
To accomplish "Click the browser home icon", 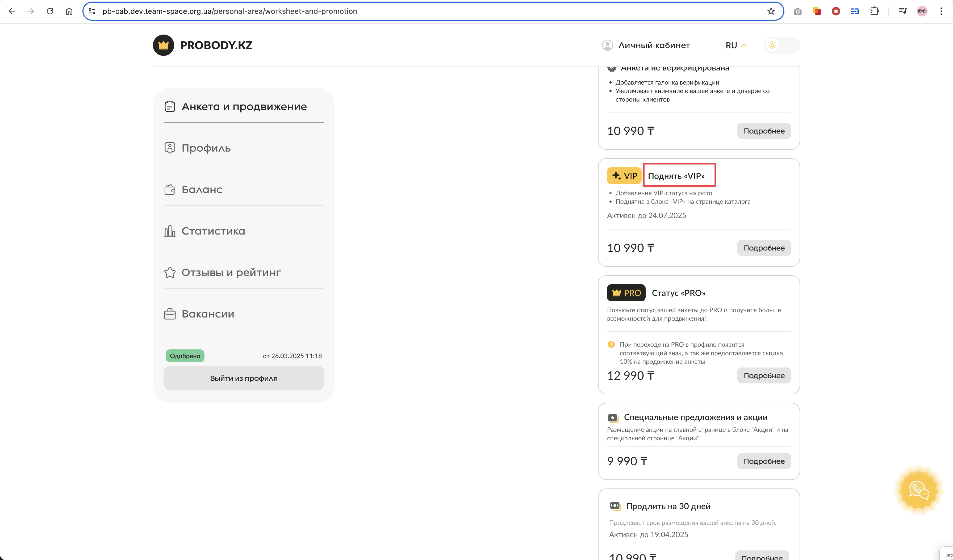I will pos(69,11).
